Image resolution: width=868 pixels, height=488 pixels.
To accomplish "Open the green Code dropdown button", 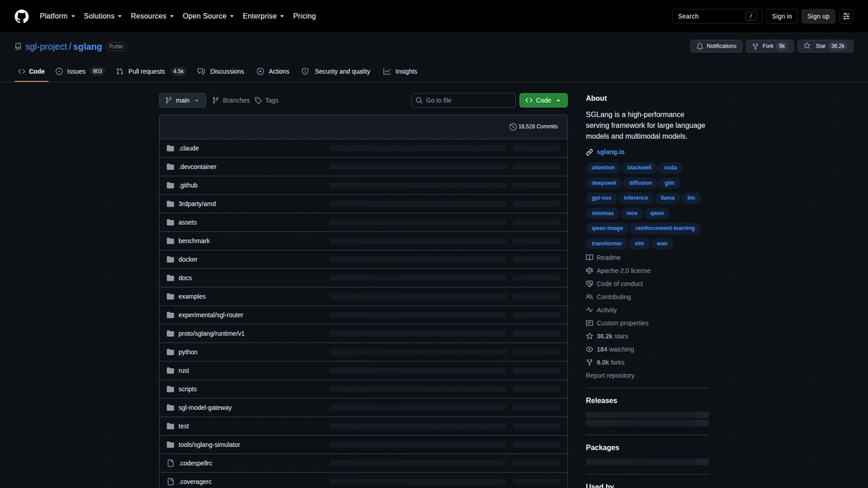I will tap(543, 100).
